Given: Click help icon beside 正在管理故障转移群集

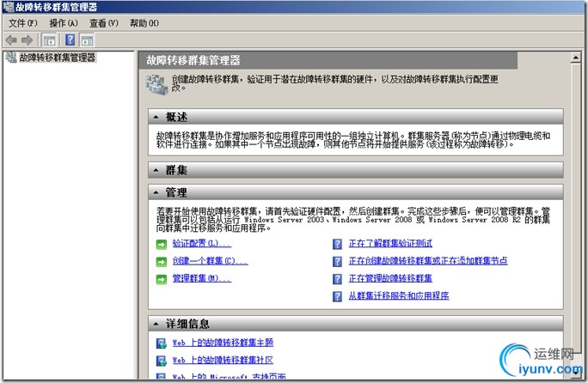Looking at the screenshot, I should click(337, 279).
